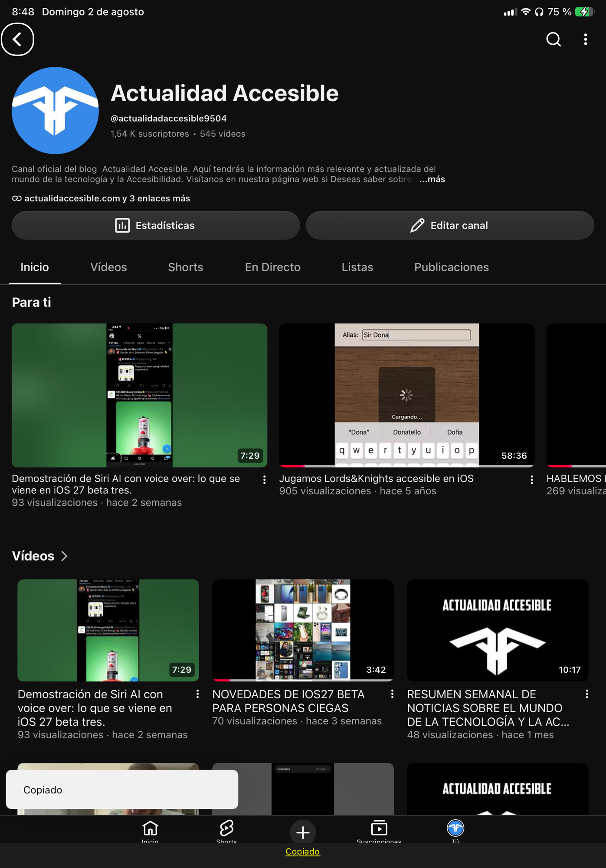Tap the 8:48 clock in status bar
Image resolution: width=606 pixels, height=868 pixels.
23,12
